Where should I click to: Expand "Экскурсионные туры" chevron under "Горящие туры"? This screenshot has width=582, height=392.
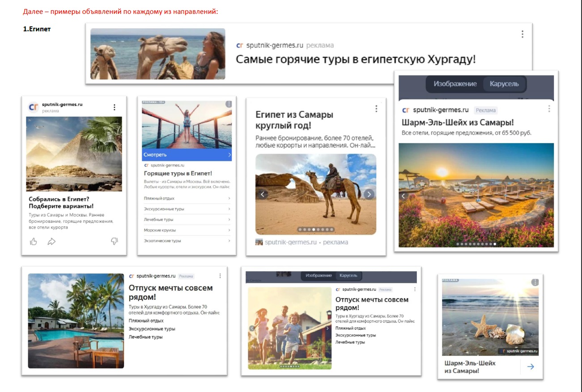[x=229, y=209]
